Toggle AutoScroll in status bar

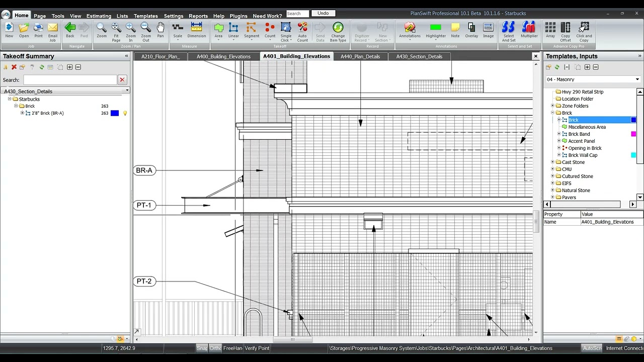coord(592,348)
